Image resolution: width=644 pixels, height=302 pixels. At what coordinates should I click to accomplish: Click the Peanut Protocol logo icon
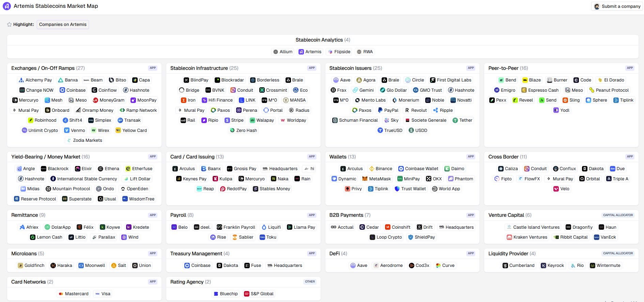coord(592,90)
